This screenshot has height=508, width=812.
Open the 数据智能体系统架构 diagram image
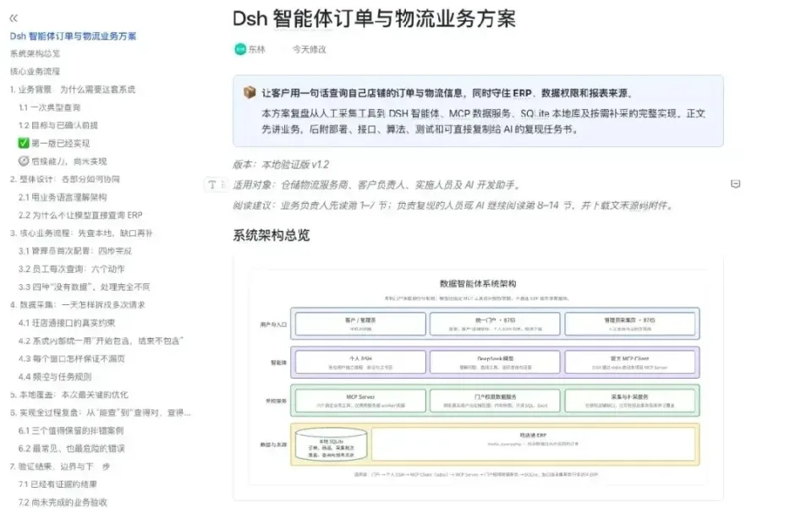click(x=478, y=378)
